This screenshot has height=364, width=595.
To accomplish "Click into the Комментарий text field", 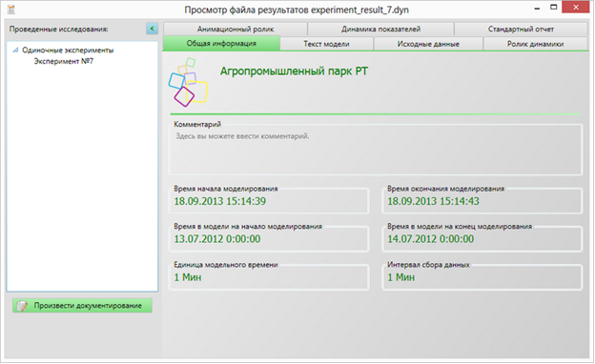I will [375, 152].
